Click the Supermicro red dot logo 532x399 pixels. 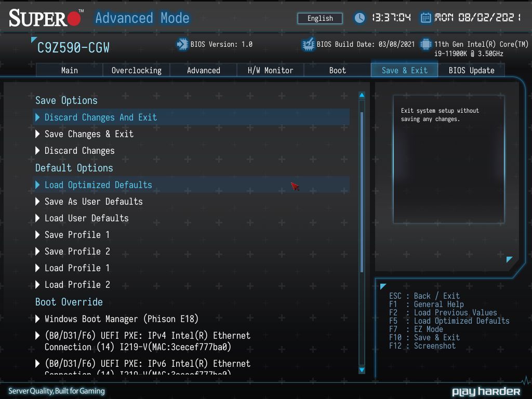(74, 18)
